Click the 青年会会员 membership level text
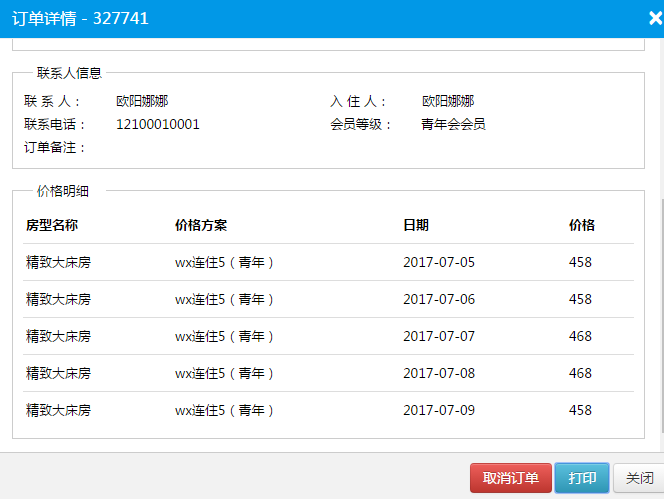Viewport: 664px width, 499px height. point(453,125)
